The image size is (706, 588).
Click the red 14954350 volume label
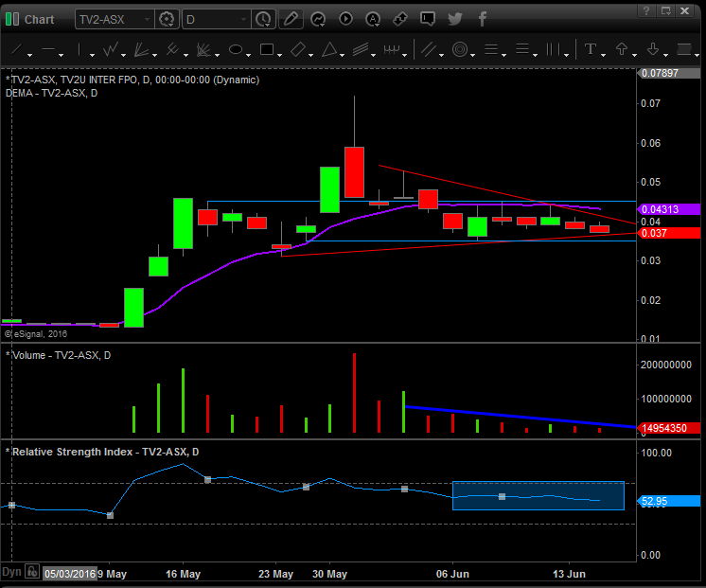coord(669,428)
